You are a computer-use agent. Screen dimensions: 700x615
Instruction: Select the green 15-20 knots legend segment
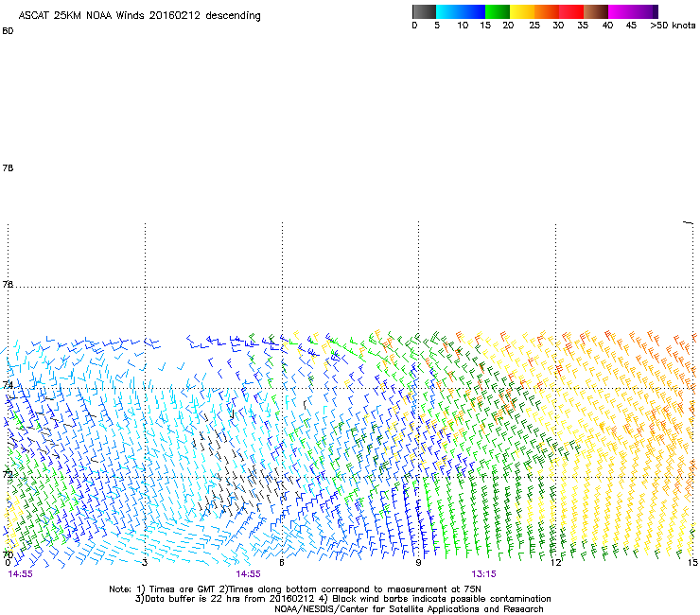click(498, 11)
